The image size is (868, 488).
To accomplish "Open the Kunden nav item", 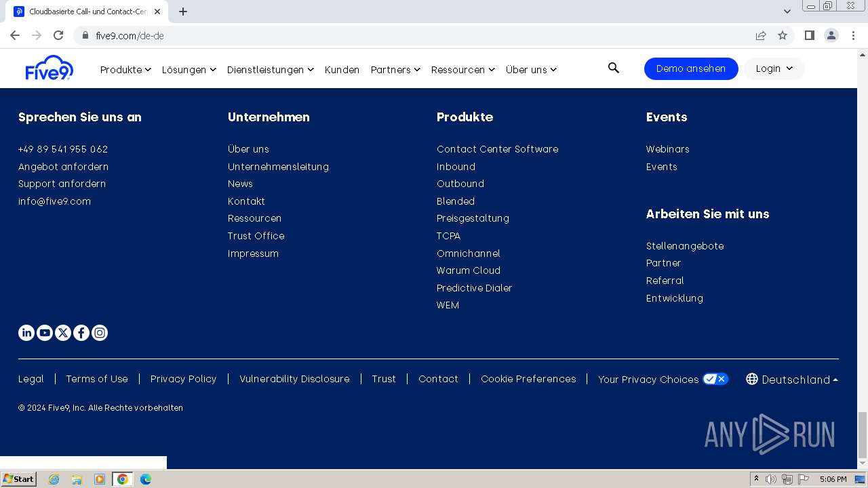I will click(x=342, y=70).
